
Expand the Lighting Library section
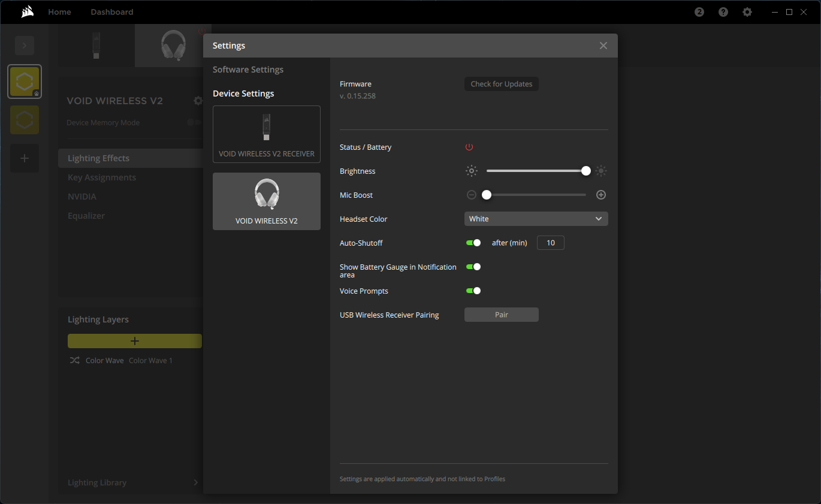tap(195, 482)
